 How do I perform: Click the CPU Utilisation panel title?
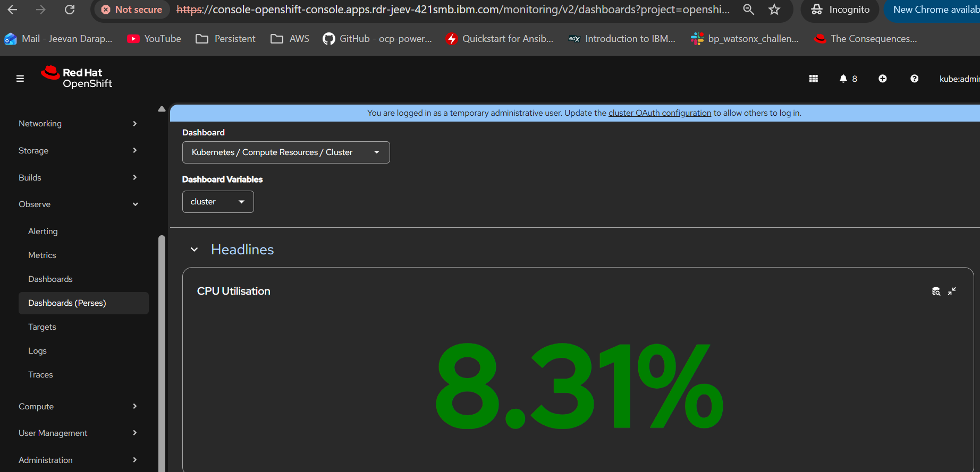click(x=234, y=291)
